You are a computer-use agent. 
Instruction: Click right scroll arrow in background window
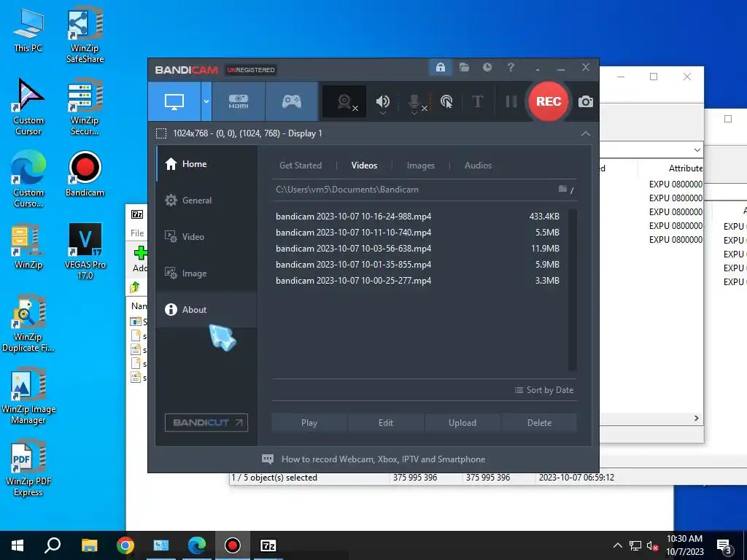[697, 418]
